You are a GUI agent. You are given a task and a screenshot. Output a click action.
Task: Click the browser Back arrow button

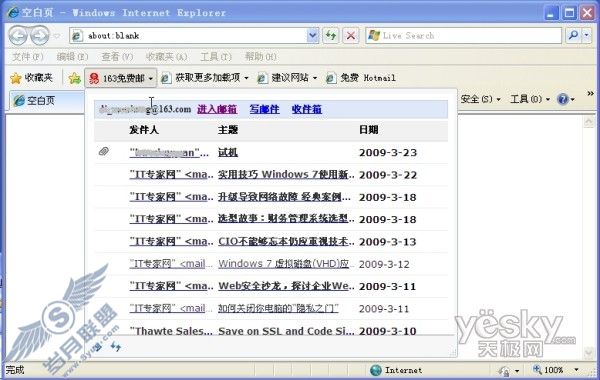click(18, 36)
